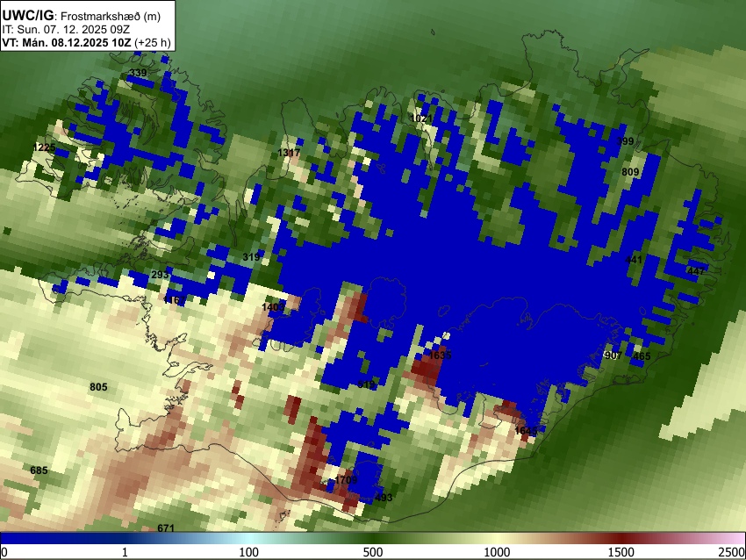Click the '1000' label on the color scale
The height and width of the screenshot is (560, 746).
click(x=497, y=552)
